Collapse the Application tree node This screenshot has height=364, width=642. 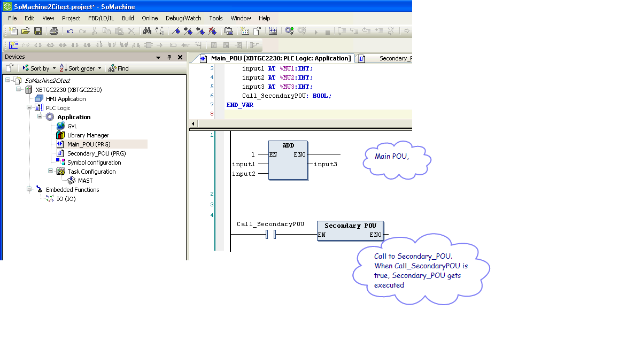tap(40, 117)
